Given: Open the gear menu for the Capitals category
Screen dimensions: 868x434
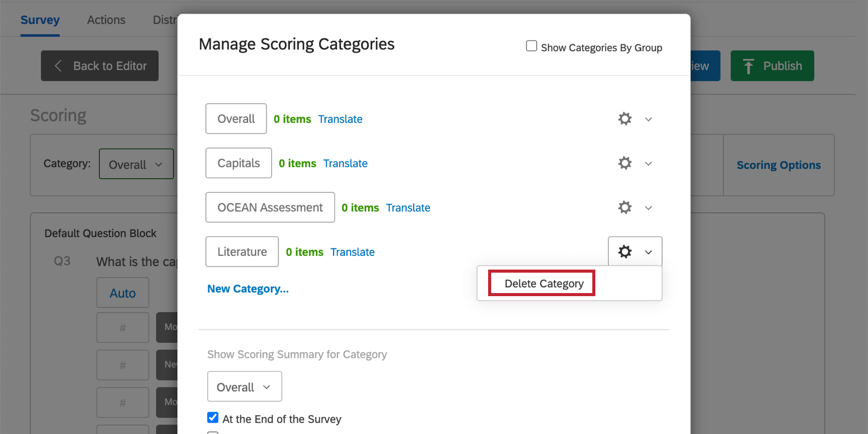Looking at the screenshot, I should [624, 163].
